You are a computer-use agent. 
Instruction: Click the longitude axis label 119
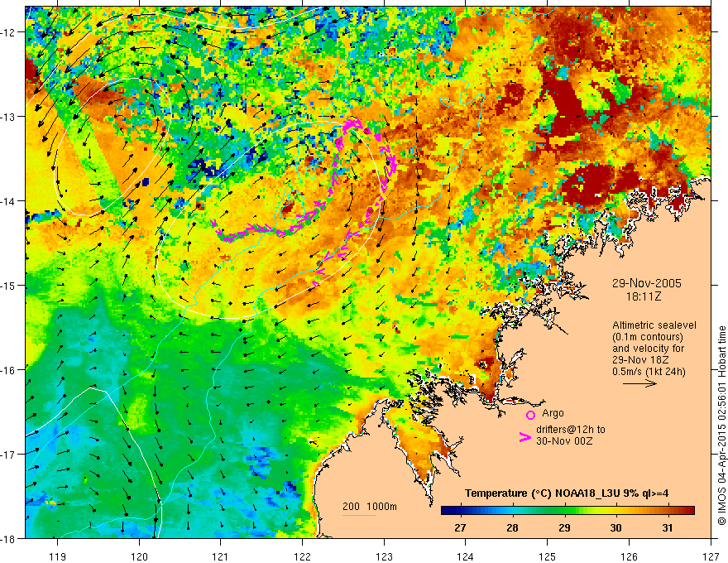(58, 556)
